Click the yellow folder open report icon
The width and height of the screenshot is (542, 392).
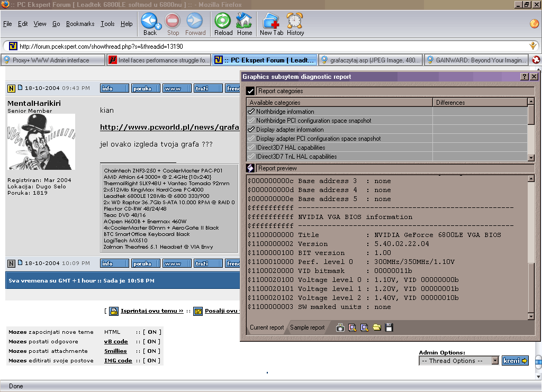(377, 328)
